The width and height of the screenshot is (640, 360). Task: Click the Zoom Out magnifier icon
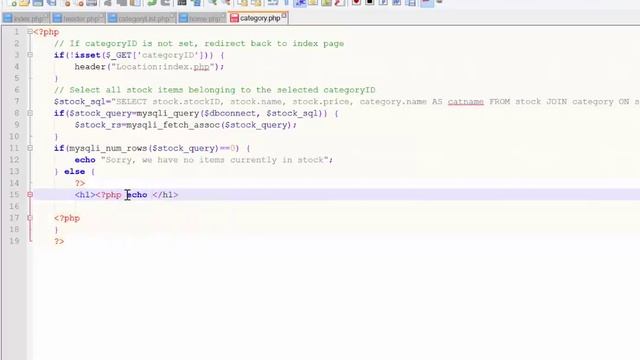click(227, 3)
